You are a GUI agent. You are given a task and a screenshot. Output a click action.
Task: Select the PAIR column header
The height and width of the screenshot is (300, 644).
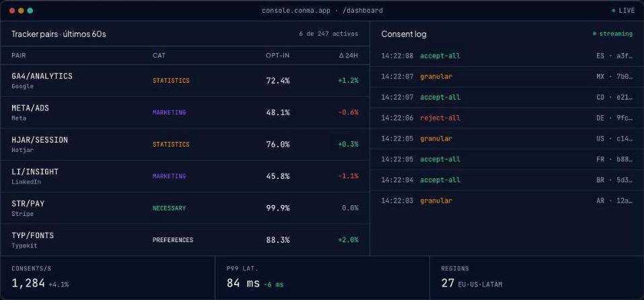(18, 55)
